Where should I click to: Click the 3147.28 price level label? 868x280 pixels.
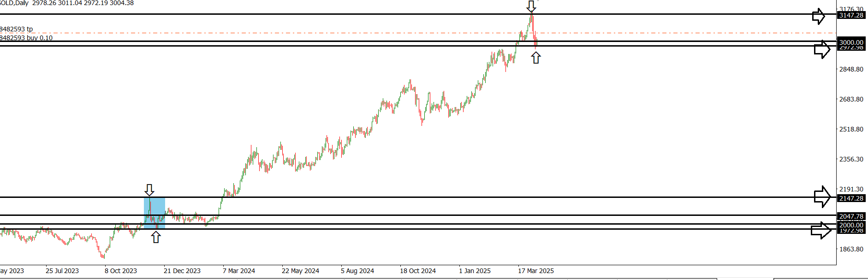[851, 15]
